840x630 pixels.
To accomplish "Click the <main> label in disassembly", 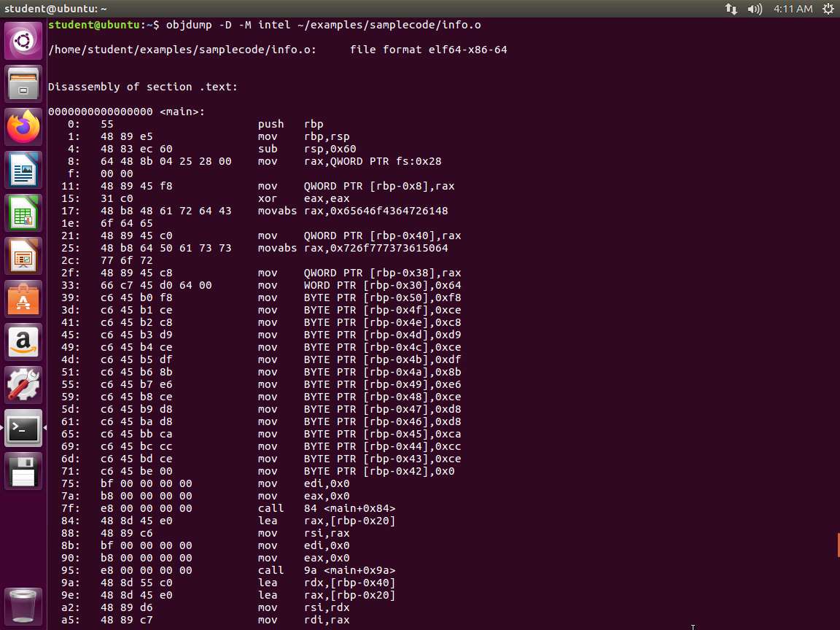I will pyautogui.click(x=182, y=112).
